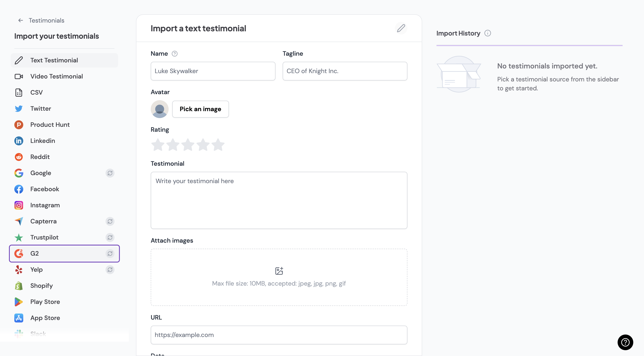This screenshot has width=644, height=356.
Task: Click the default avatar thumbnail
Action: (159, 109)
